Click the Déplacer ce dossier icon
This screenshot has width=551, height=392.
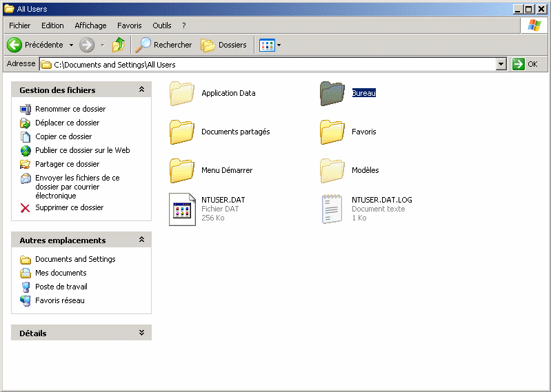coord(26,123)
